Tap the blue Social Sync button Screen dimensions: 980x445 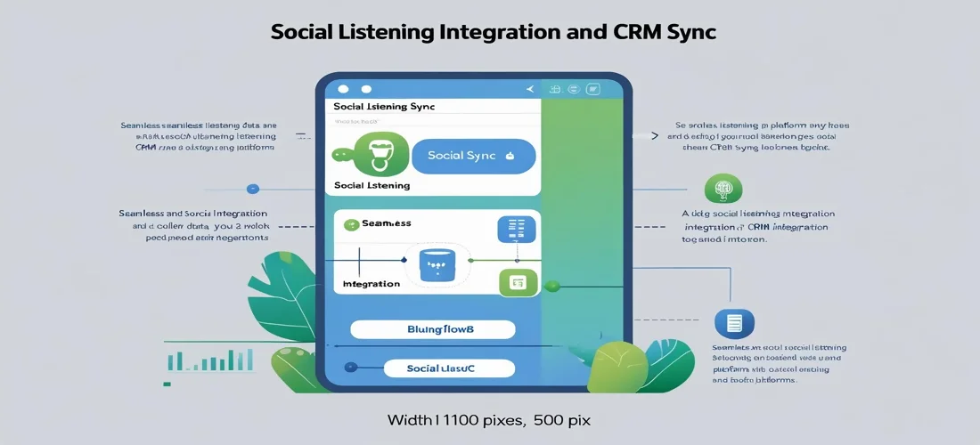[474, 156]
